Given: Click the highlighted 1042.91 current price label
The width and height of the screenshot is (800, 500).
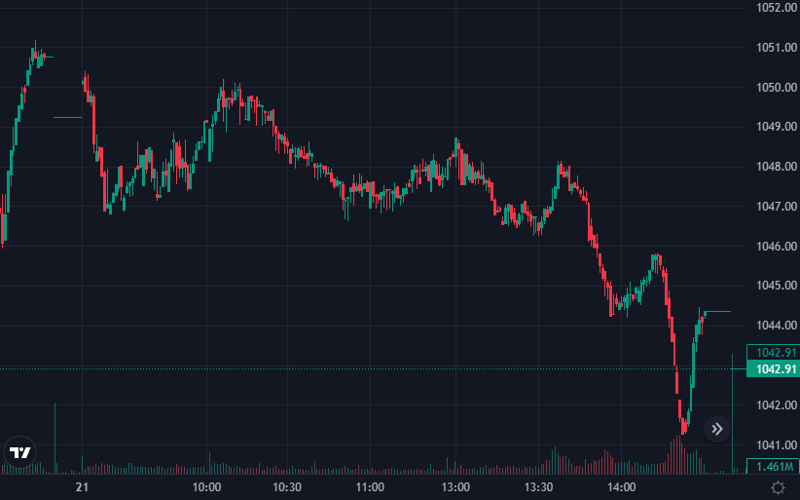Looking at the screenshot, I should pos(775,369).
